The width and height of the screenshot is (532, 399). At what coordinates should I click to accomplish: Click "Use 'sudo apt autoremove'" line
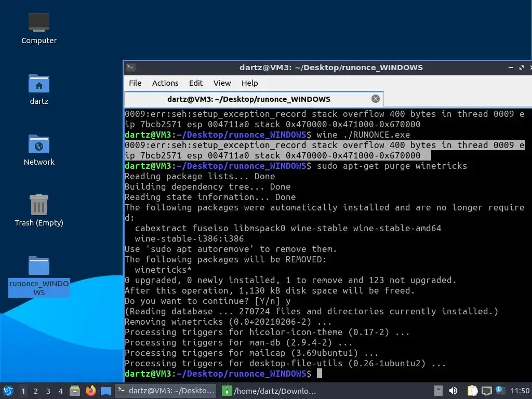click(231, 249)
